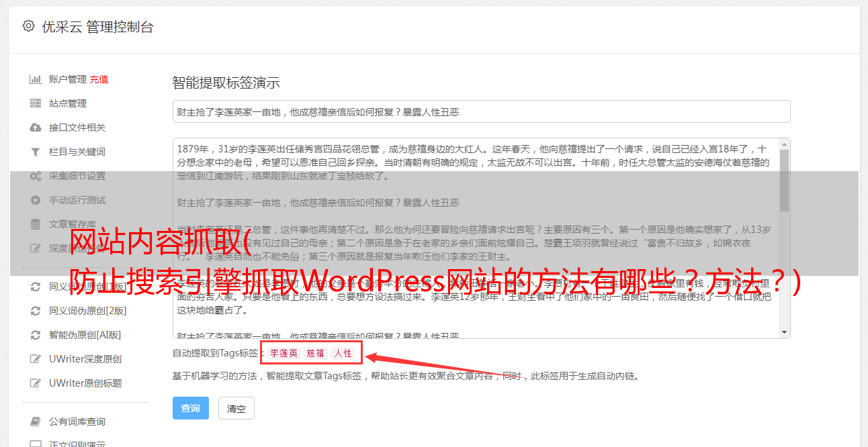This screenshot has height=447, width=868.
Task: Click the refresh icon for 同义词伪原创[2版]
Action: [36, 311]
